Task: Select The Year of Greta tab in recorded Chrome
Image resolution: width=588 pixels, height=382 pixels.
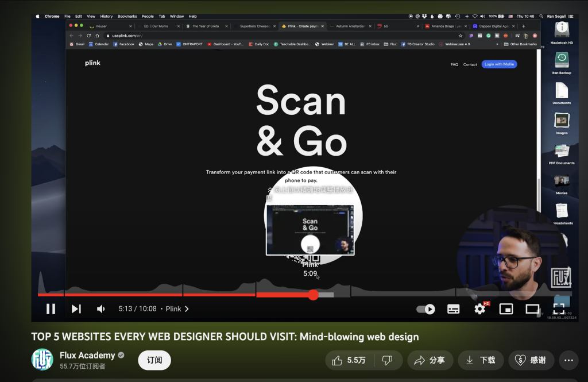Action: tap(207, 26)
